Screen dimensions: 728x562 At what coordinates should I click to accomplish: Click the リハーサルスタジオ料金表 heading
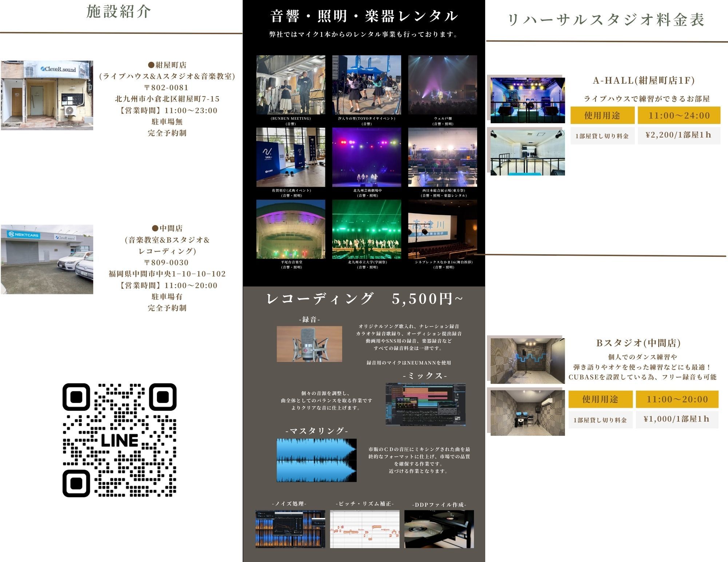[606, 20]
